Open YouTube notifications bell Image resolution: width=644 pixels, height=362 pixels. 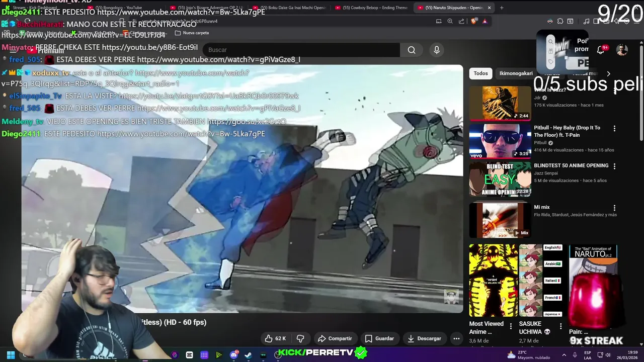600,50
